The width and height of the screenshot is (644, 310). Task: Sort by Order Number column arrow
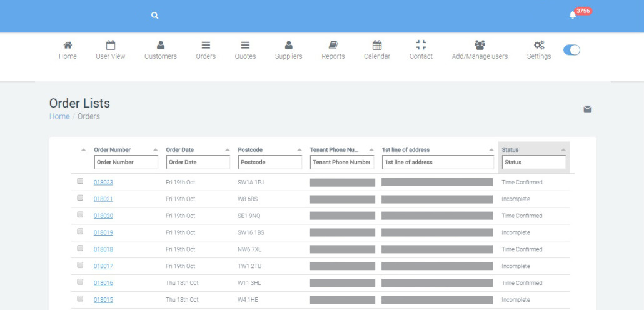pyautogui.click(x=155, y=150)
